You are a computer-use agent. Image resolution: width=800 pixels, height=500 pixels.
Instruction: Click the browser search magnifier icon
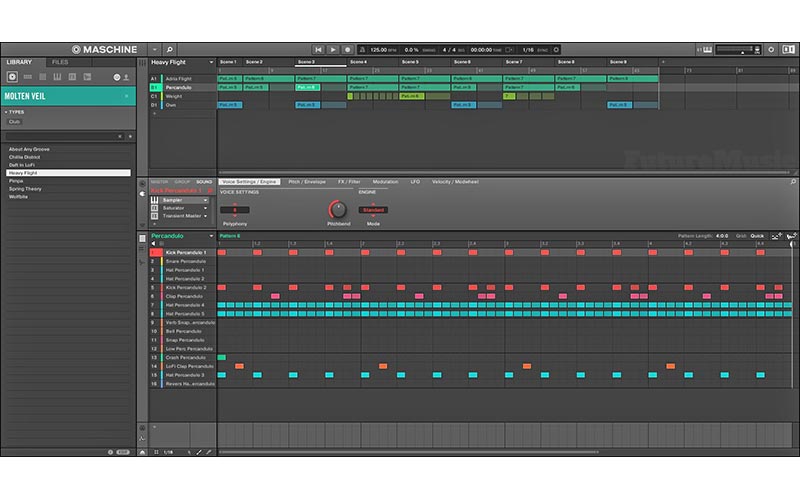click(x=169, y=49)
